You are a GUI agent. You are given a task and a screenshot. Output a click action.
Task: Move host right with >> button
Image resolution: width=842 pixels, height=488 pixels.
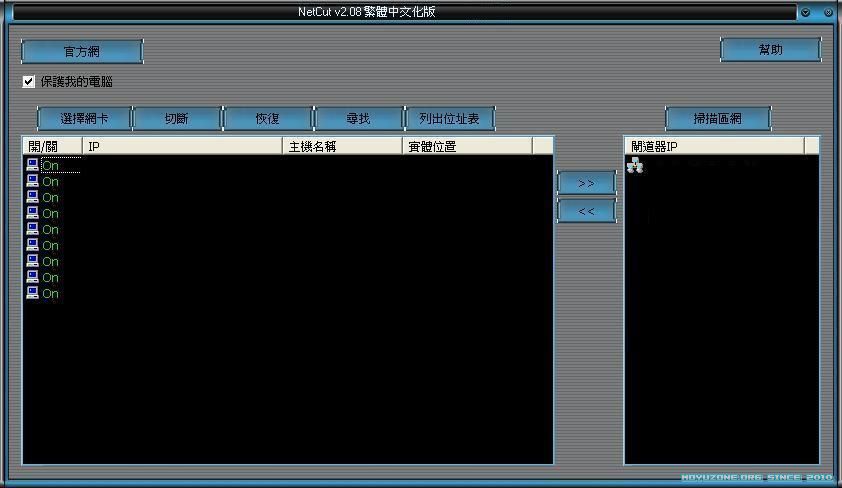tap(586, 183)
